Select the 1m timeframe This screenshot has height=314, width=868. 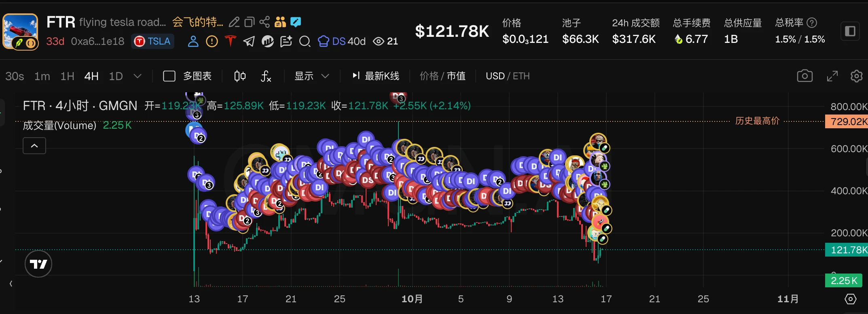[42, 76]
